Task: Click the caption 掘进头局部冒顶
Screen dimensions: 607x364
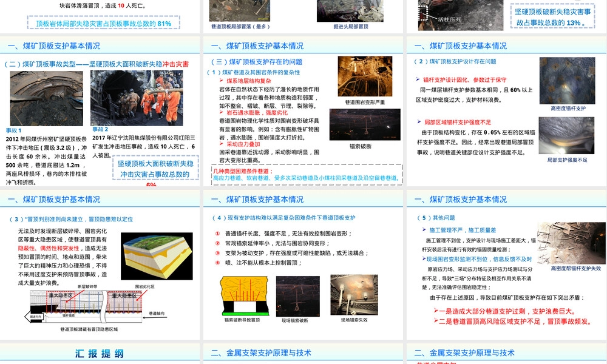Action: tap(351, 26)
